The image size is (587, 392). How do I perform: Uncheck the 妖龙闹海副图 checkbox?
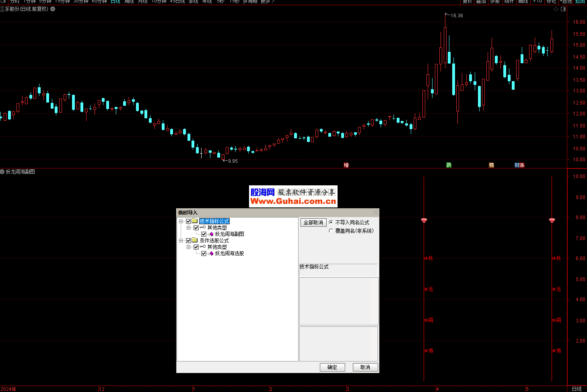204,234
